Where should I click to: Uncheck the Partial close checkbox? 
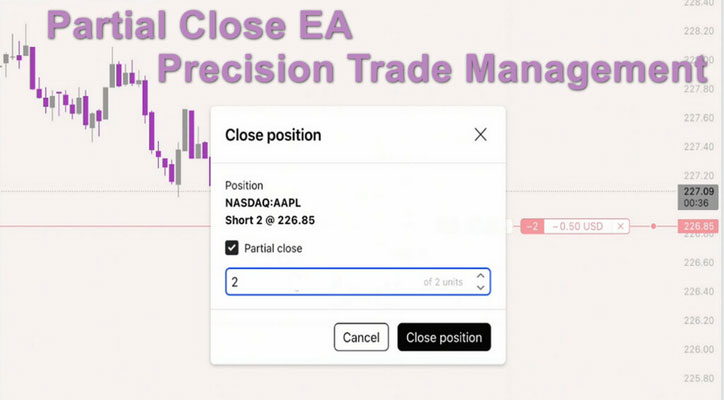coord(232,249)
